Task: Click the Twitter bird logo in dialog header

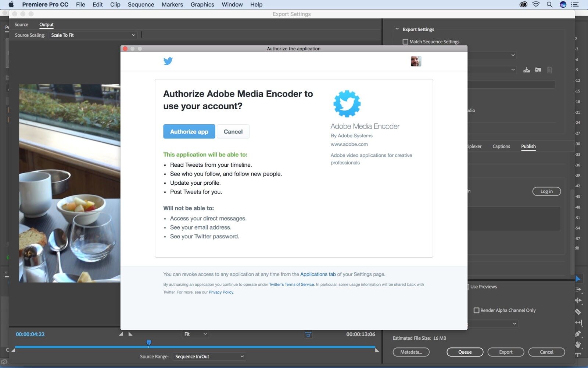Action: pyautogui.click(x=168, y=61)
